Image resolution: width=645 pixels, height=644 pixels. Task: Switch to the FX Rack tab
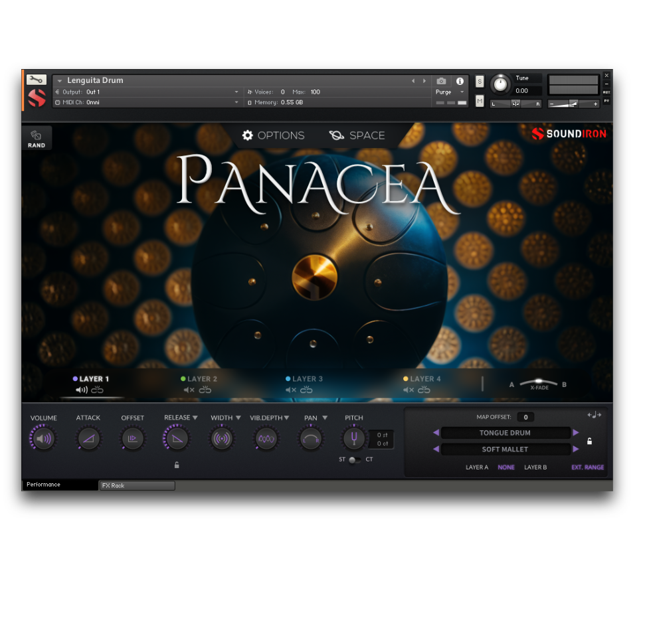[x=136, y=485]
